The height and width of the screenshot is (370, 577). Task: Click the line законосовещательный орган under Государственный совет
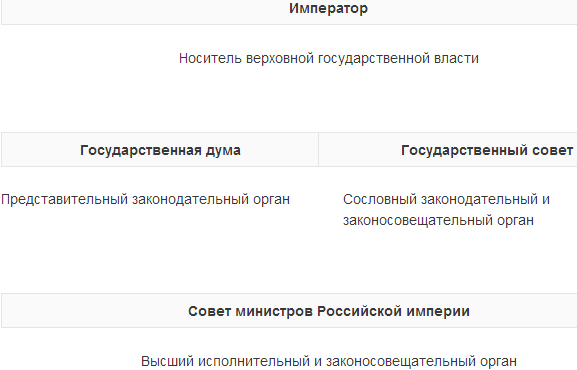tap(438, 221)
